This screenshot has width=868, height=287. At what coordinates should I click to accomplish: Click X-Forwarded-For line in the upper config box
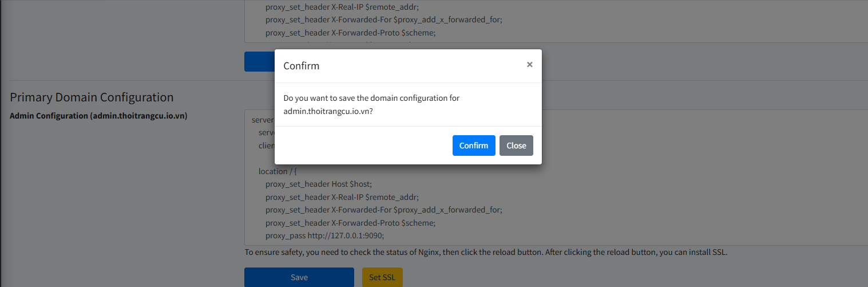click(x=383, y=20)
